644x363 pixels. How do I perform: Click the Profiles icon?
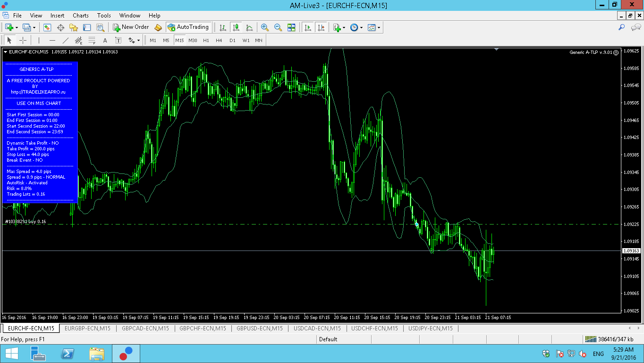click(26, 27)
